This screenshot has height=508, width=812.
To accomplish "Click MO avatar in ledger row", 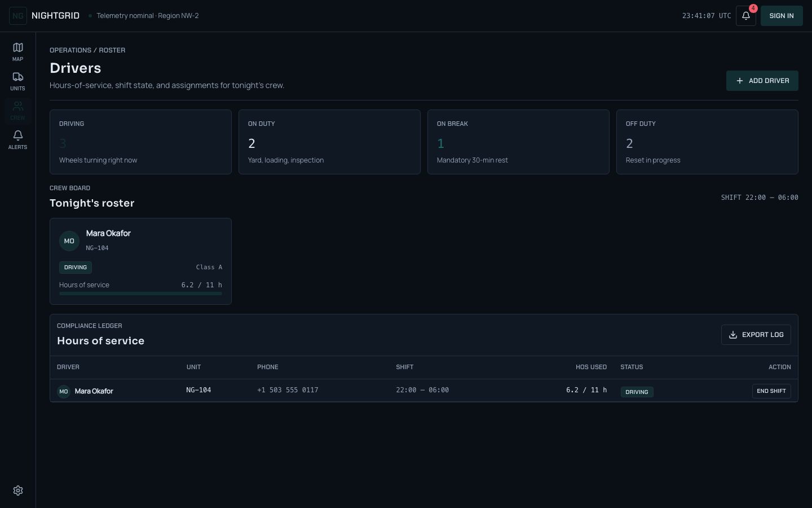I will coord(64,391).
